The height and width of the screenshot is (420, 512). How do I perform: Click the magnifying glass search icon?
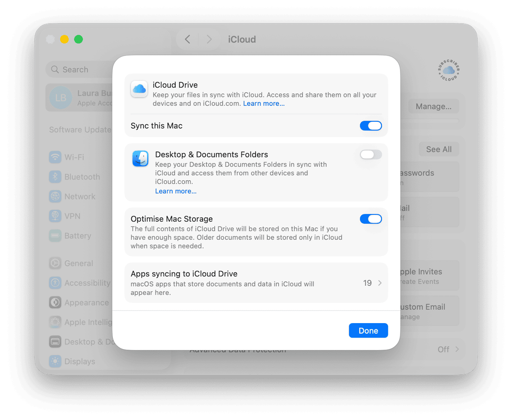(55, 70)
